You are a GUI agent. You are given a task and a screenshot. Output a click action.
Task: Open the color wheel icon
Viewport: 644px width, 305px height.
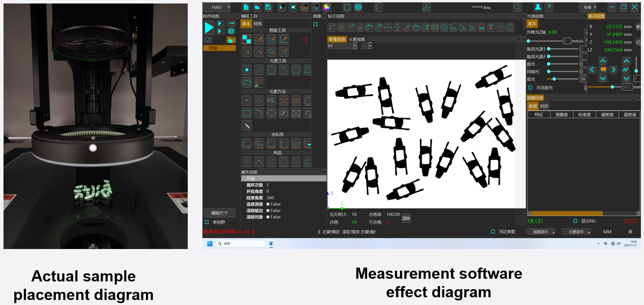point(326,7)
